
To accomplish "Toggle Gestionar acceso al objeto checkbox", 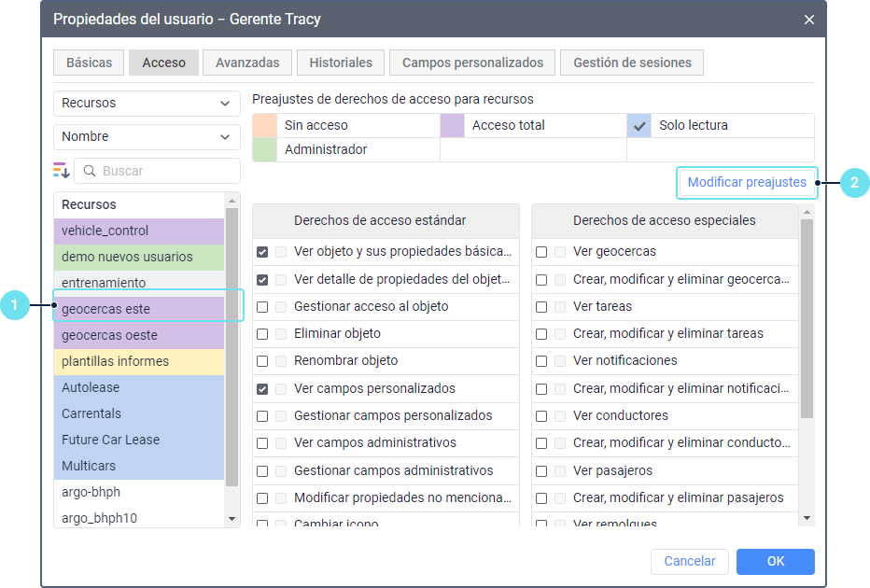I will point(262,306).
